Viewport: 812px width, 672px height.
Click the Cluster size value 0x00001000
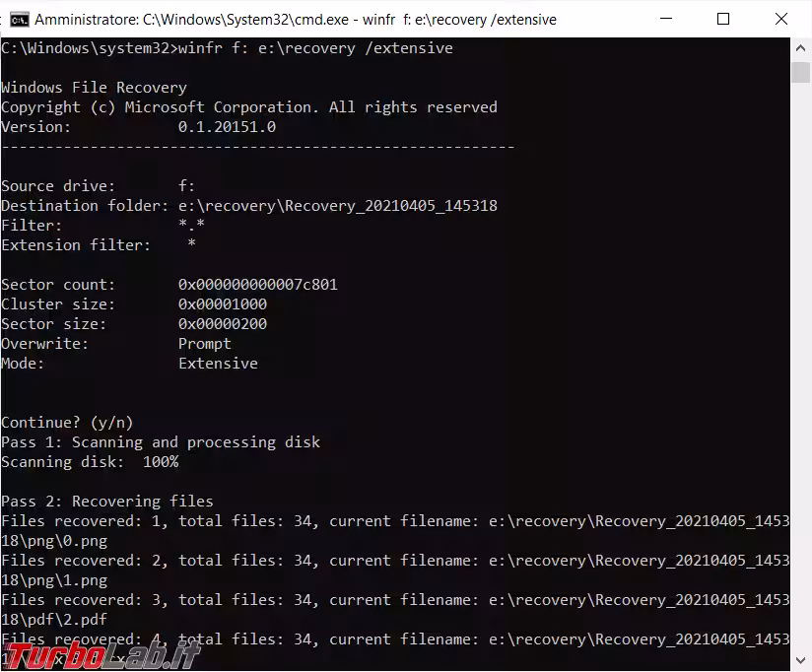pyautogui.click(x=222, y=304)
